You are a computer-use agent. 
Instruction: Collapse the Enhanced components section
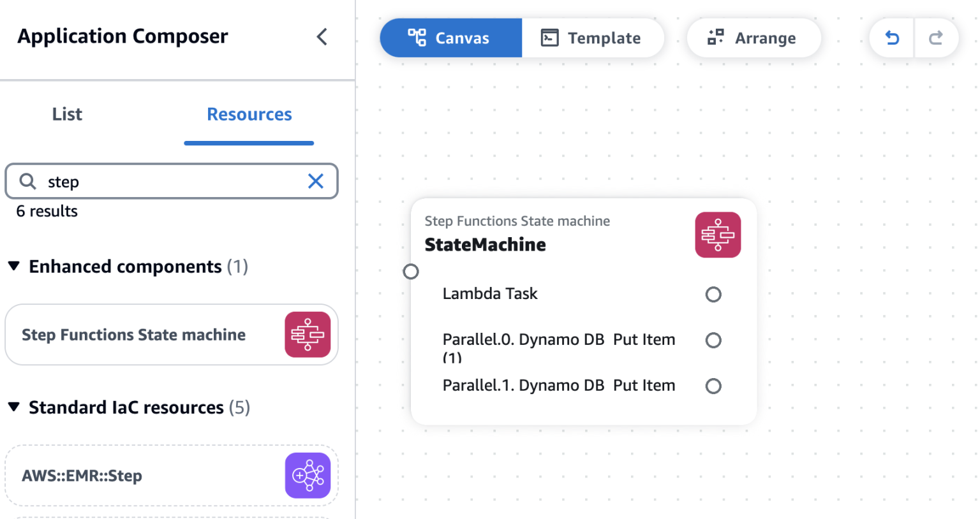15,267
